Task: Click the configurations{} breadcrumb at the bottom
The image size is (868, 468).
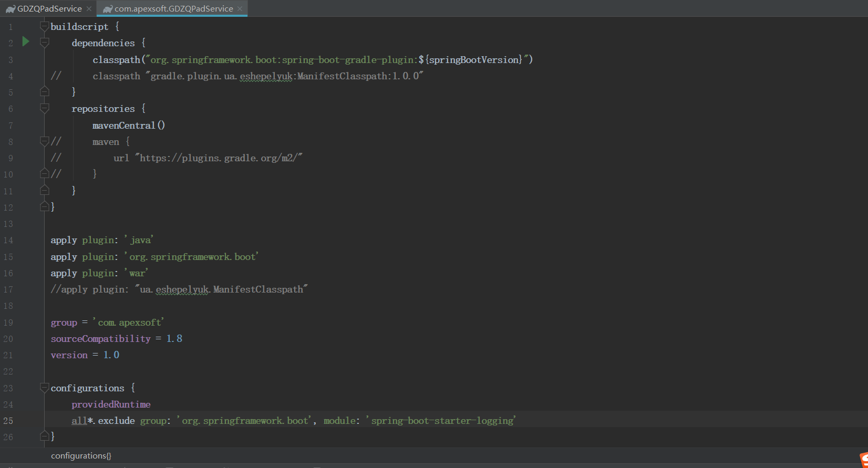Action: [x=81, y=455]
